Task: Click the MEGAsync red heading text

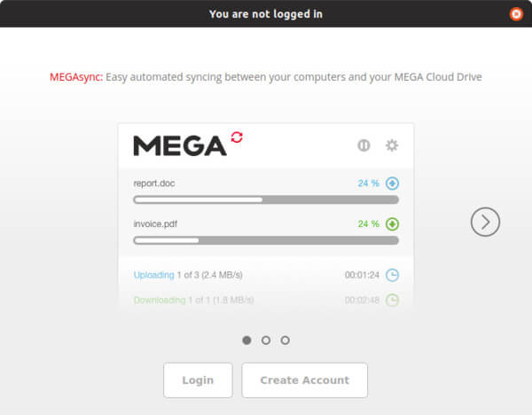Action: pos(76,77)
